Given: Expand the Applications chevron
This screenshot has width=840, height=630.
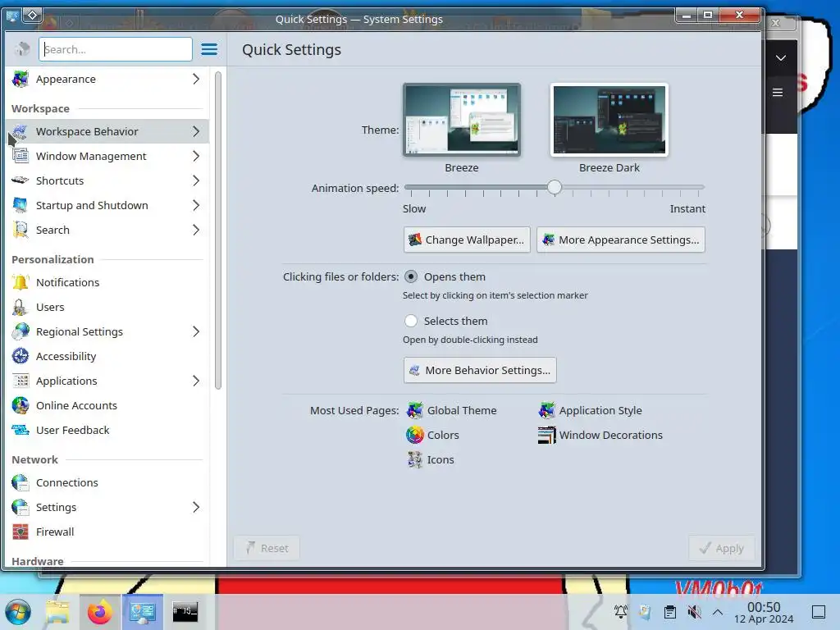Looking at the screenshot, I should click(x=196, y=381).
